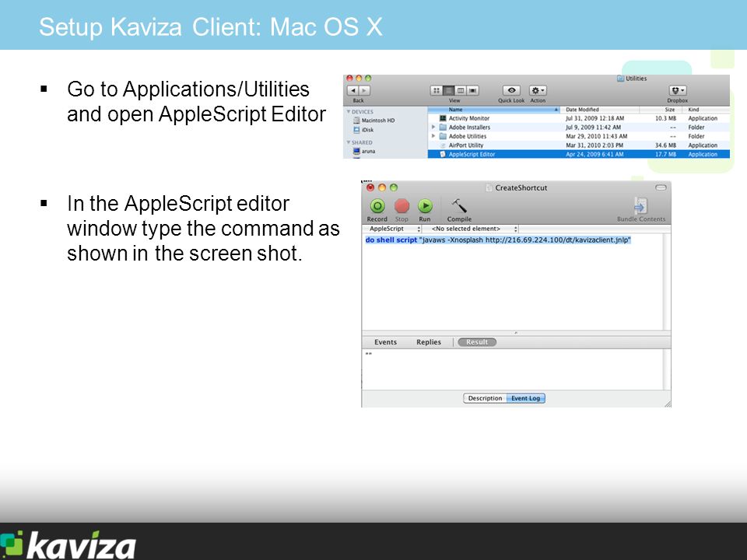Close the CreateShortcut window

[370, 187]
